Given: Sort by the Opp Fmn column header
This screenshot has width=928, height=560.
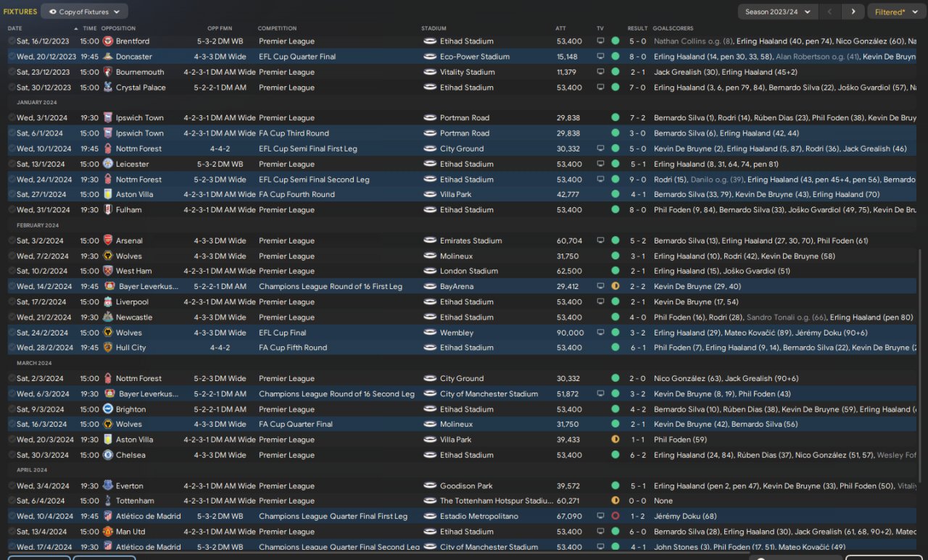Looking at the screenshot, I should pyautogui.click(x=220, y=28).
